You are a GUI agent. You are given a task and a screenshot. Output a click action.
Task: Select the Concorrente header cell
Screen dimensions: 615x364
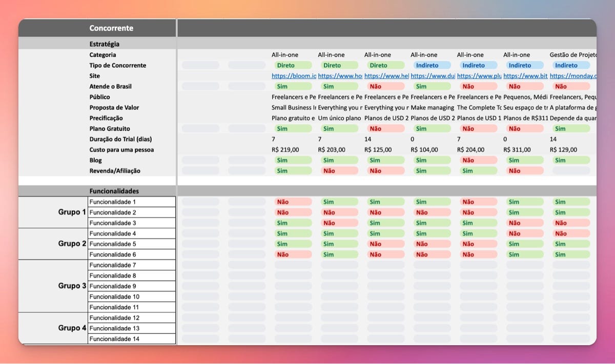pyautogui.click(x=111, y=28)
